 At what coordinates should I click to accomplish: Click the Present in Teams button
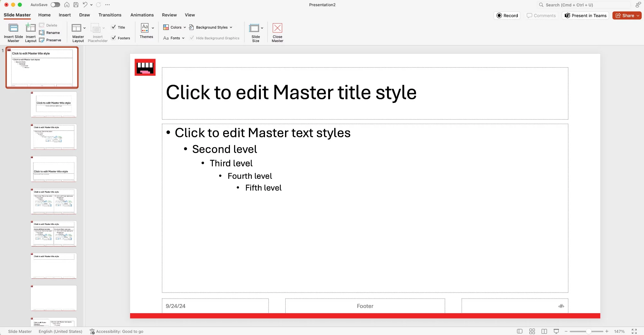click(585, 15)
